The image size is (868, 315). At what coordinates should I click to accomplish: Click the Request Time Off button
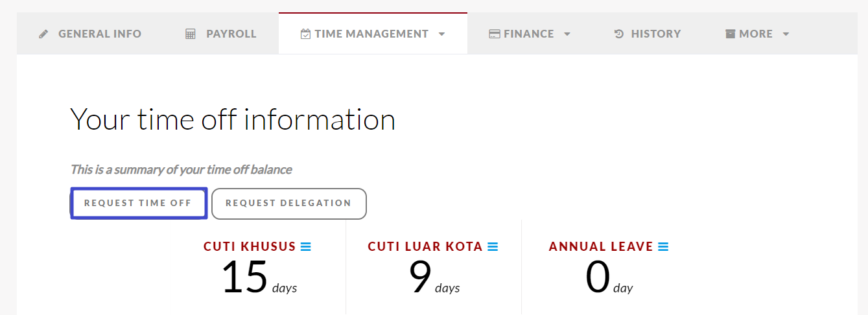click(138, 203)
